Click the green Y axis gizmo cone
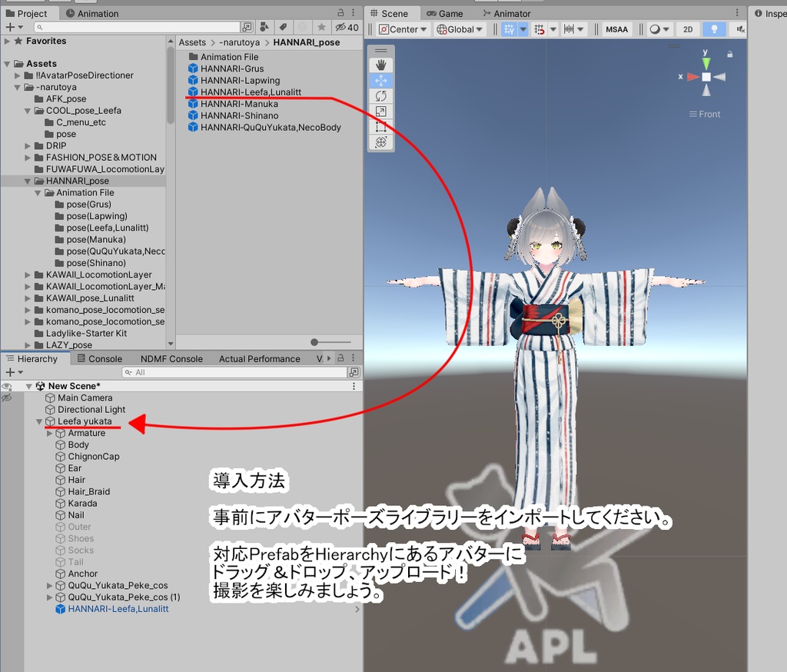Image resolution: width=787 pixels, height=672 pixels. [706, 63]
